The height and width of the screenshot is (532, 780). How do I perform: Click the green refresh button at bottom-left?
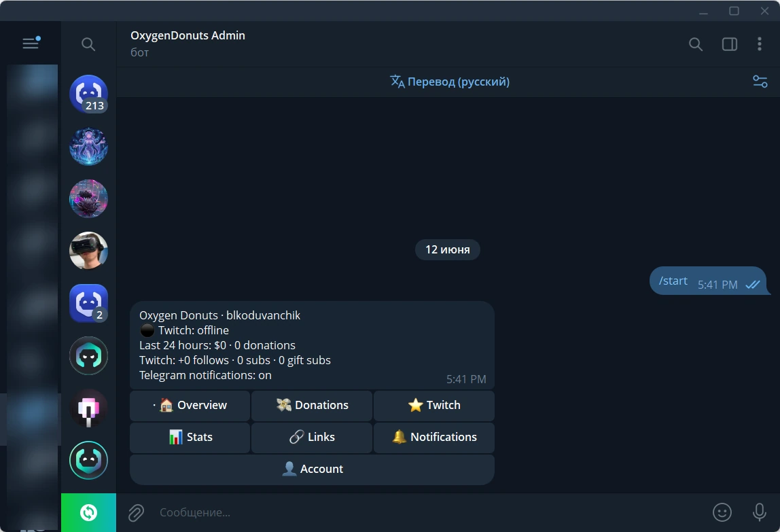click(88, 512)
